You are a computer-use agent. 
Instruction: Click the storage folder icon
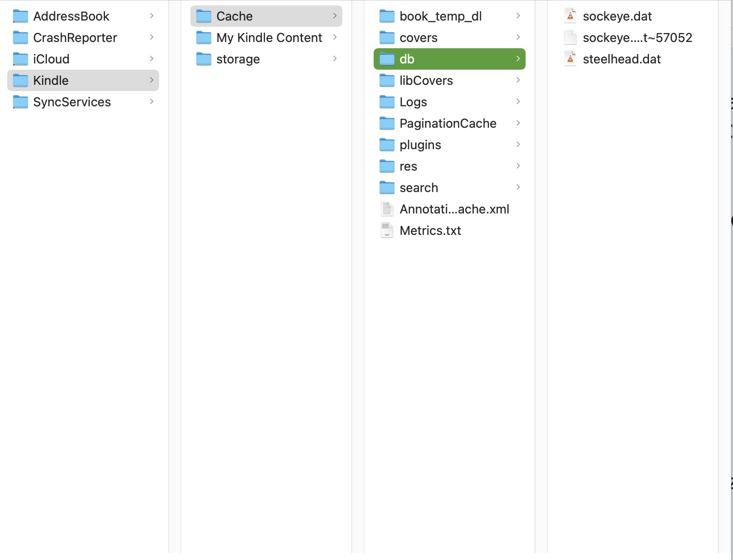point(204,59)
